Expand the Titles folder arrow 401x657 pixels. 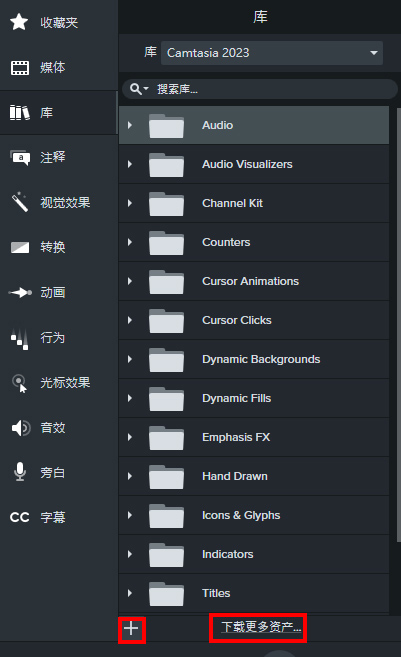click(130, 593)
